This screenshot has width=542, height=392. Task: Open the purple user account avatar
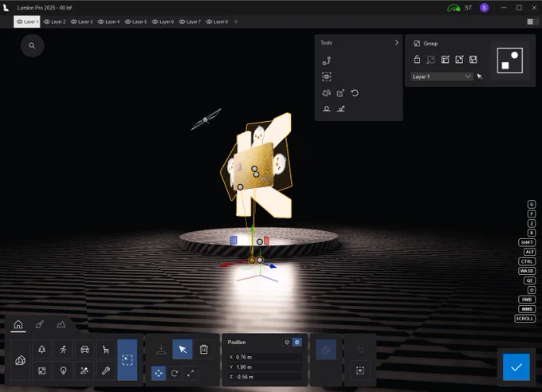click(x=485, y=8)
